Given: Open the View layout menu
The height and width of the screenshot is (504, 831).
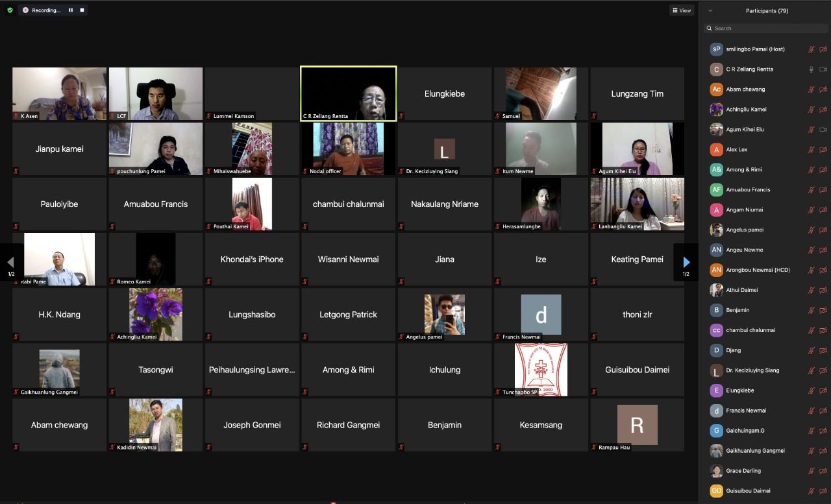Looking at the screenshot, I should [x=682, y=10].
